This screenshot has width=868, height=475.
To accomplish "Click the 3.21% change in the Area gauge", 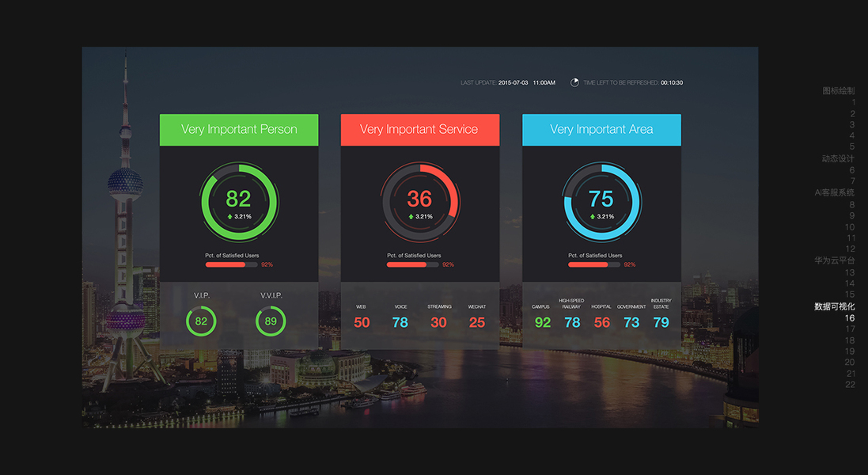I will (605, 216).
